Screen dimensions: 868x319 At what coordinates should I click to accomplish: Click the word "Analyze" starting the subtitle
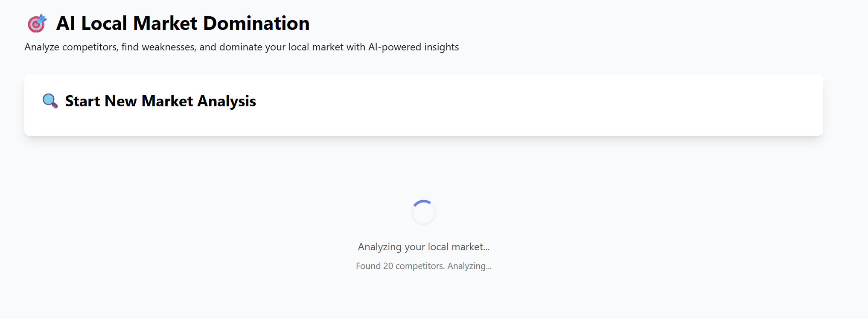pos(42,47)
